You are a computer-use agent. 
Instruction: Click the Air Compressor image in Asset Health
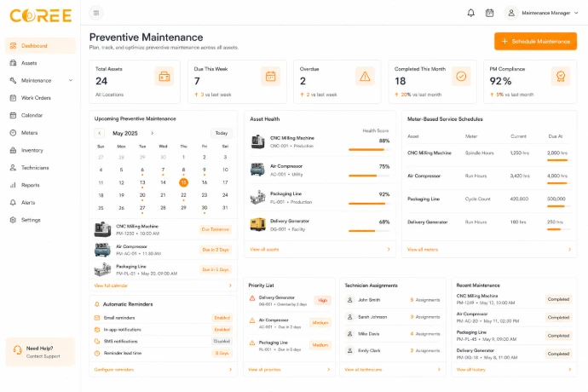click(x=257, y=170)
